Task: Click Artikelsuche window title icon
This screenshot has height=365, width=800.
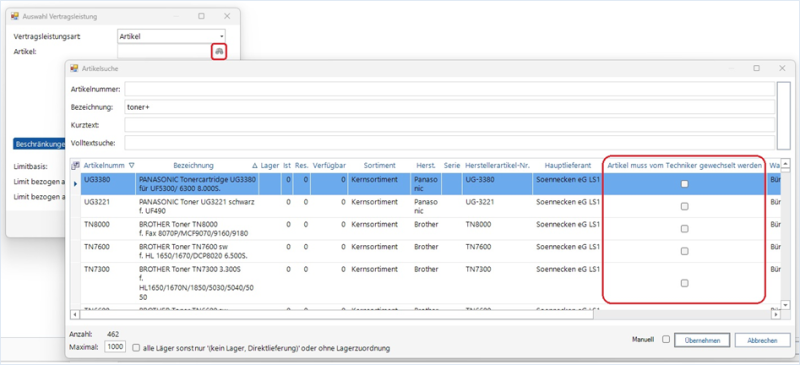Action: click(74, 68)
